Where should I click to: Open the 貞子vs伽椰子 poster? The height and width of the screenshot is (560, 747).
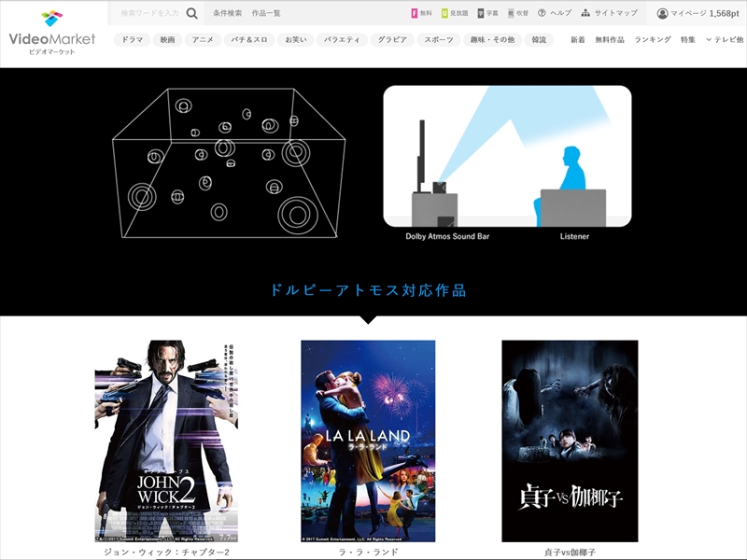570,441
